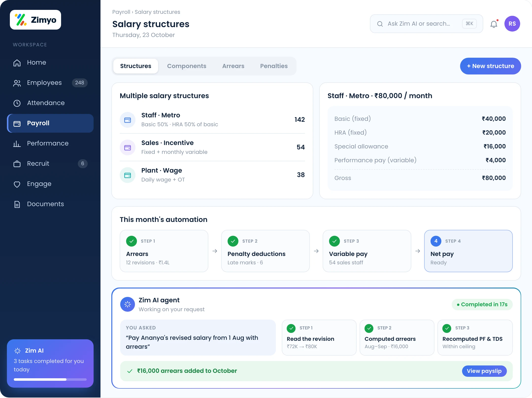Open the Attendance clock icon
Screen dimensions: 532x398
pyautogui.click(x=17, y=103)
